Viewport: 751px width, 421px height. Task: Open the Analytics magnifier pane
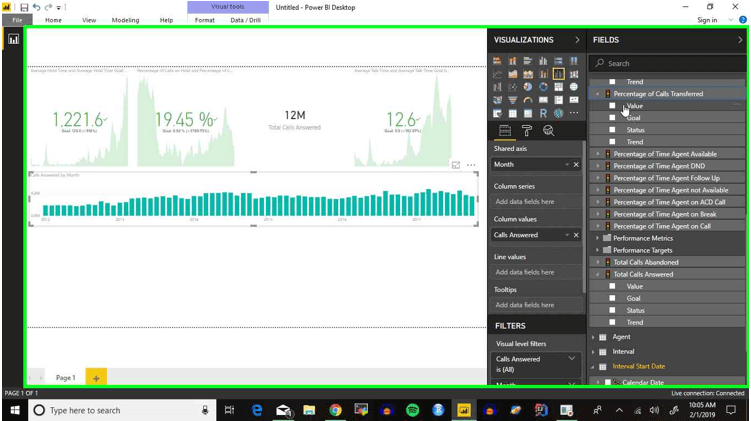(x=548, y=130)
